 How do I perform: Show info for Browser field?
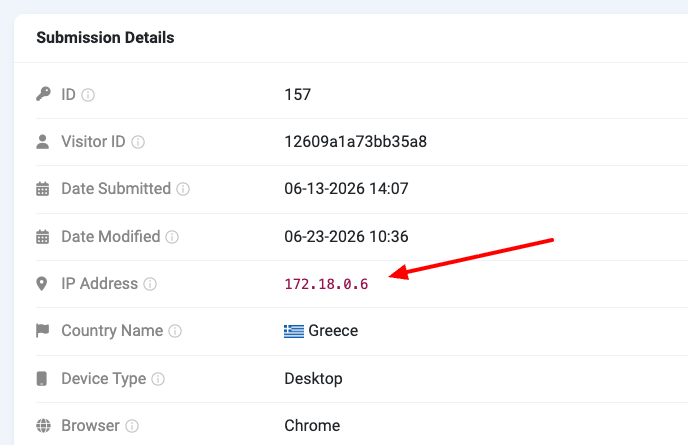[132, 426]
